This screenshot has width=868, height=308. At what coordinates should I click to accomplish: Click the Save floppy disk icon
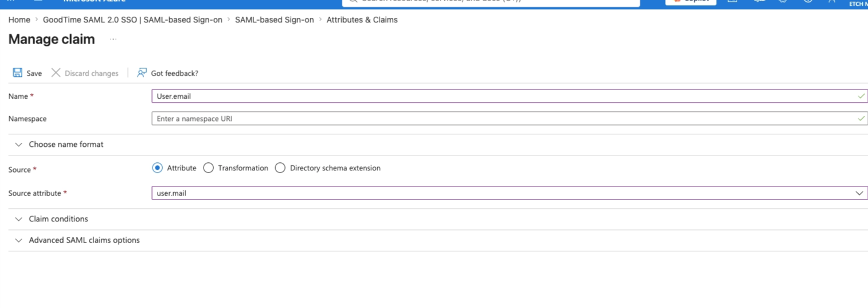coord(18,73)
